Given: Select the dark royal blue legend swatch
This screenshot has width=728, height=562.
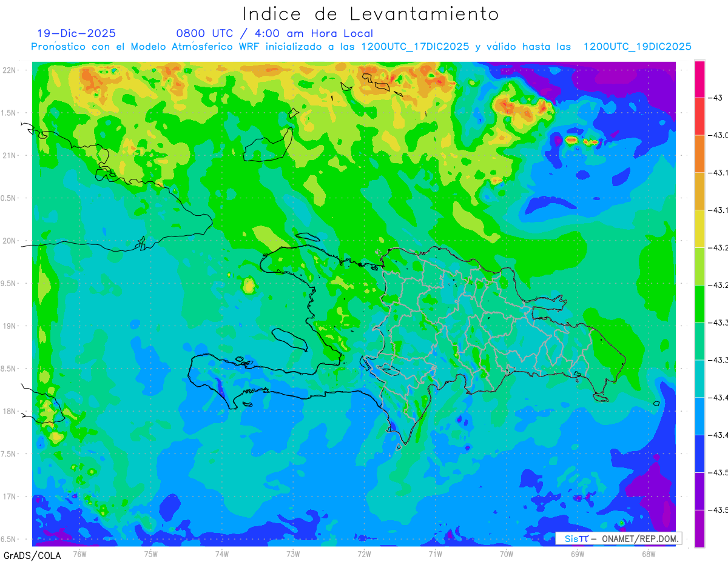Looking at the screenshot, I should tap(699, 453).
